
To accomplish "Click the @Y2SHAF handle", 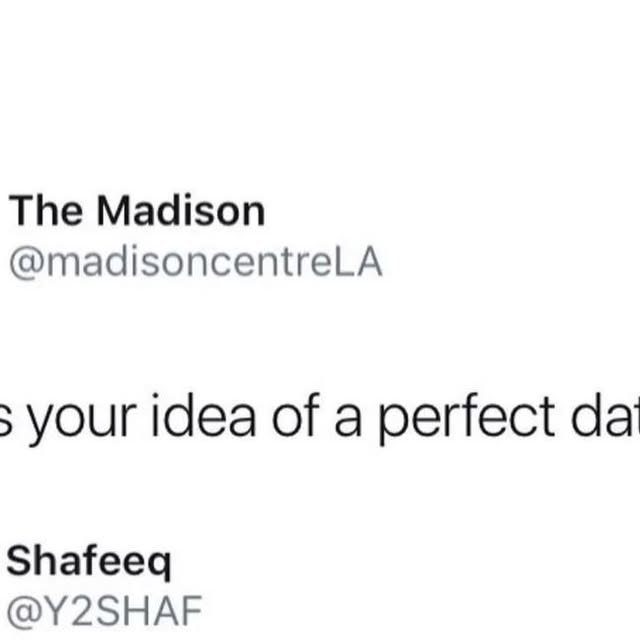I will [104, 611].
